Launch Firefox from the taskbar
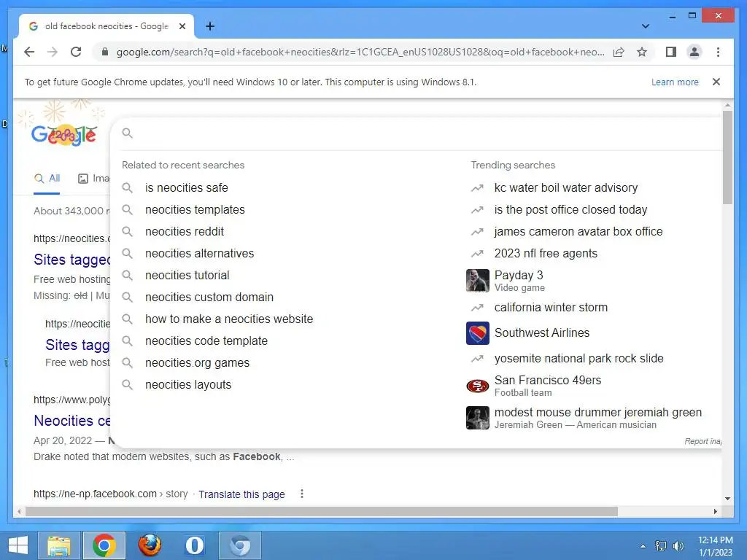 click(x=150, y=545)
